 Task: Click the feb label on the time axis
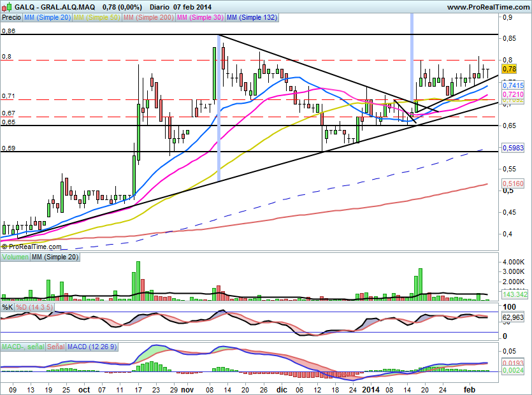click(x=470, y=389)
